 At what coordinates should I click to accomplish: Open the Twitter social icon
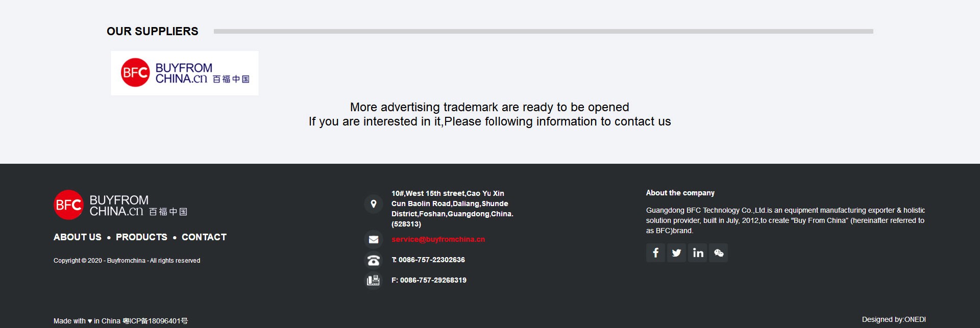[x=676, y=253]
